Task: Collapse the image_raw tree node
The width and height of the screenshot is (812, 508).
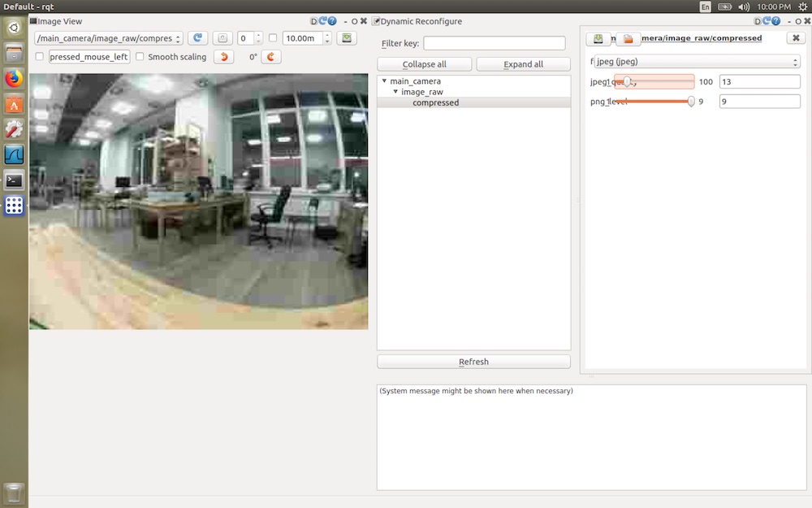Action: click(x=396, y=90)
